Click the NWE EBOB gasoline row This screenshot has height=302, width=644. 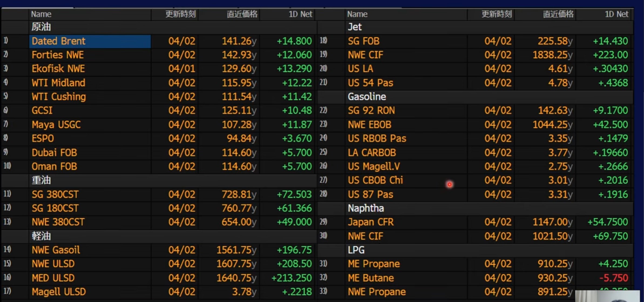tap(369, 124)
